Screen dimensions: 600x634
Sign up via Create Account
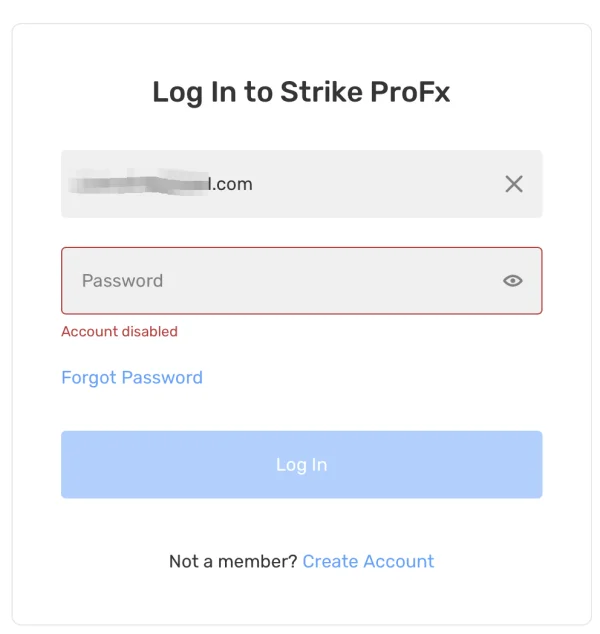pyautogui.click(x=368, y=561)
